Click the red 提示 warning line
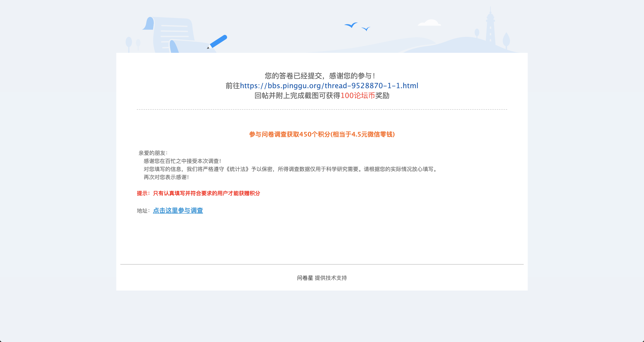Viewport: 644px width, 342px height. (x=198, y=193)
